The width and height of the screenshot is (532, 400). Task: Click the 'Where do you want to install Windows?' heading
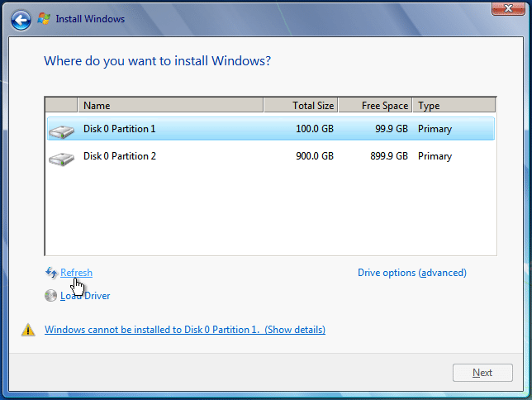click(158, 61)
